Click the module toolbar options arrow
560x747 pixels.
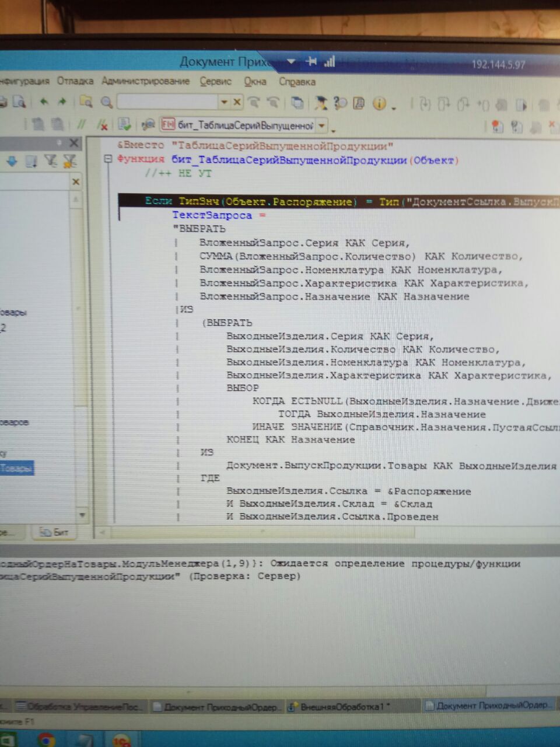pos(334,131)
